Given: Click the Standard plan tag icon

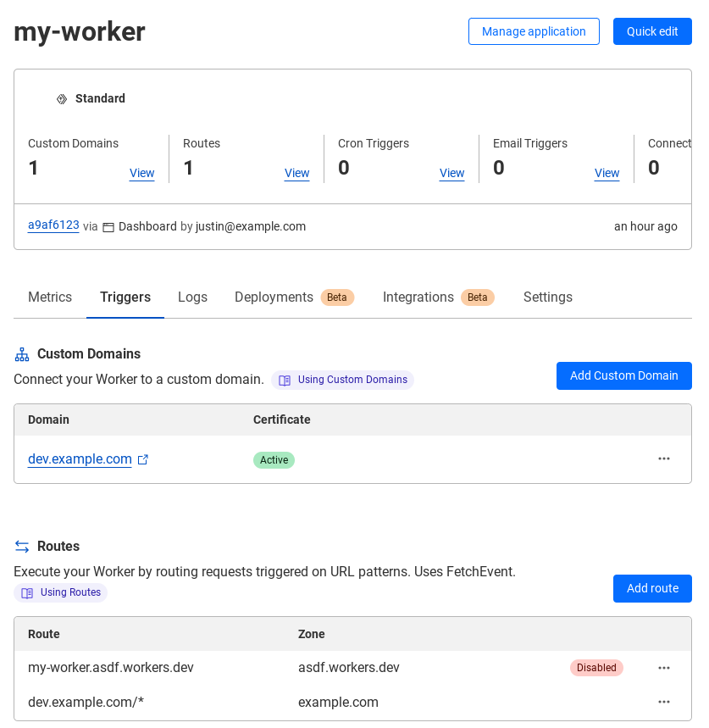Looking at the screenshot, I should tap(62, 98).
